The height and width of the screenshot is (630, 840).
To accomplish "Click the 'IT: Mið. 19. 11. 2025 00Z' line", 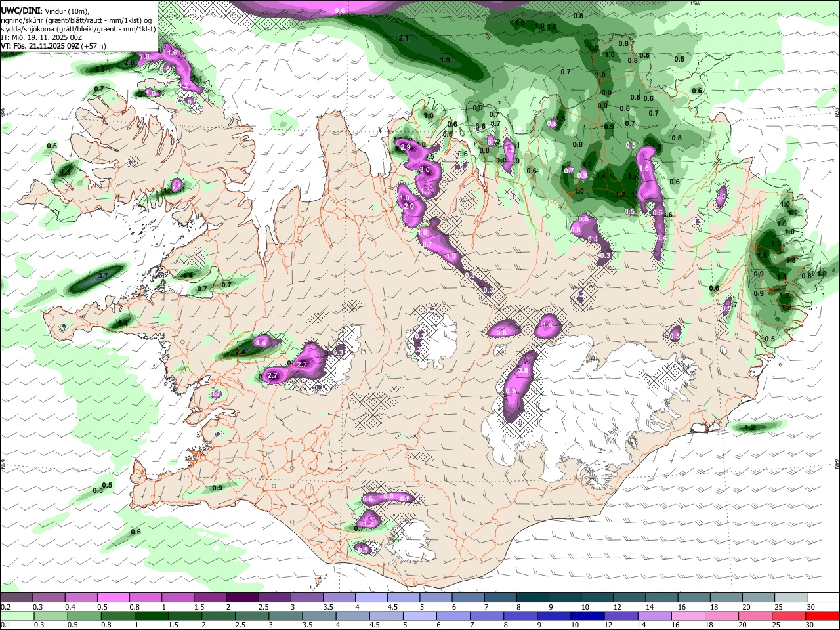I will click(x=41, y=37).
